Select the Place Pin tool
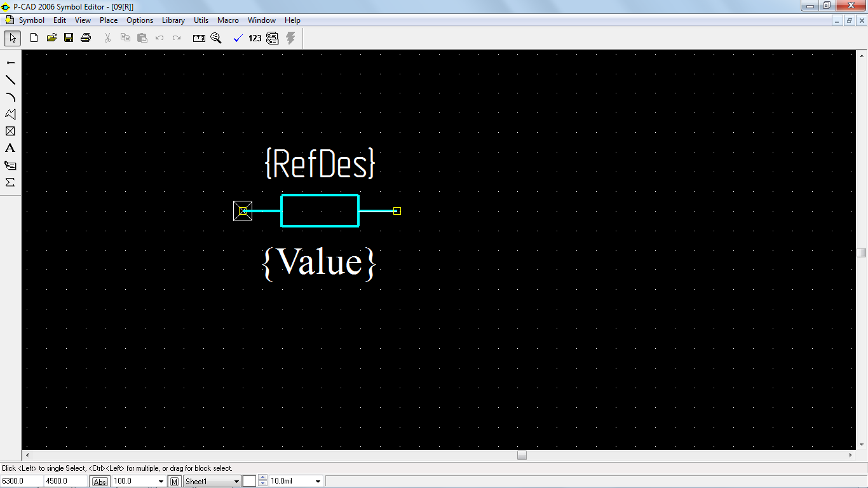Viewport: 868px width, 488px height. [x=10, y=62]
